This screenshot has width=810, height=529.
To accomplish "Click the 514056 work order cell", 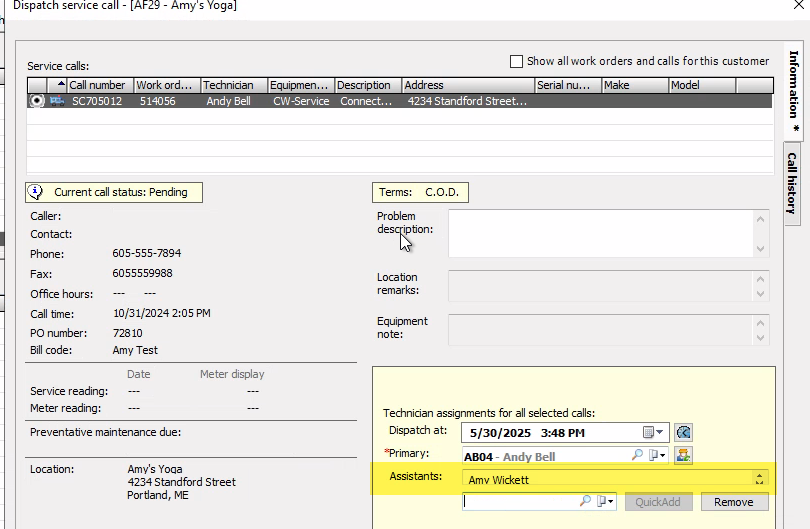I will 158,101.
